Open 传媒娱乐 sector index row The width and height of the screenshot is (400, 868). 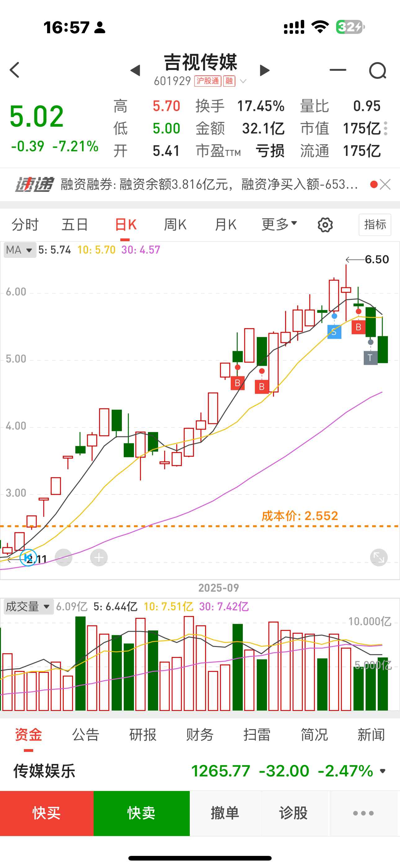coord(200,771)
